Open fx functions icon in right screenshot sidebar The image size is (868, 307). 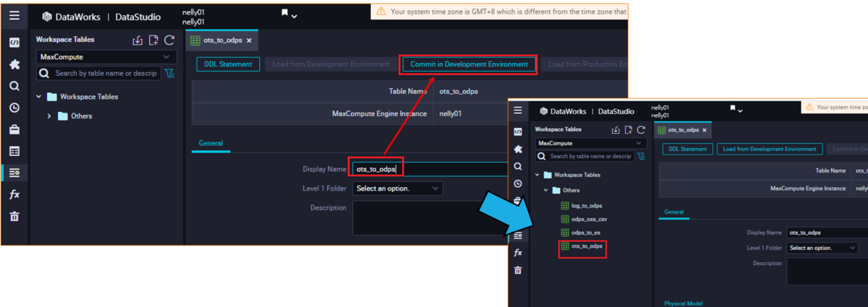pyautogui.click(x=517, y=253)
